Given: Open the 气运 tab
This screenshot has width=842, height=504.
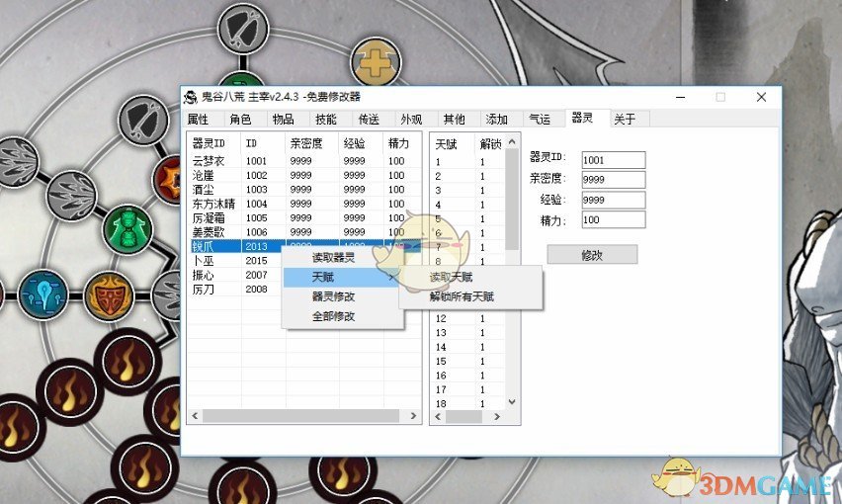Looking at the screenshot, I should [540, 120].
